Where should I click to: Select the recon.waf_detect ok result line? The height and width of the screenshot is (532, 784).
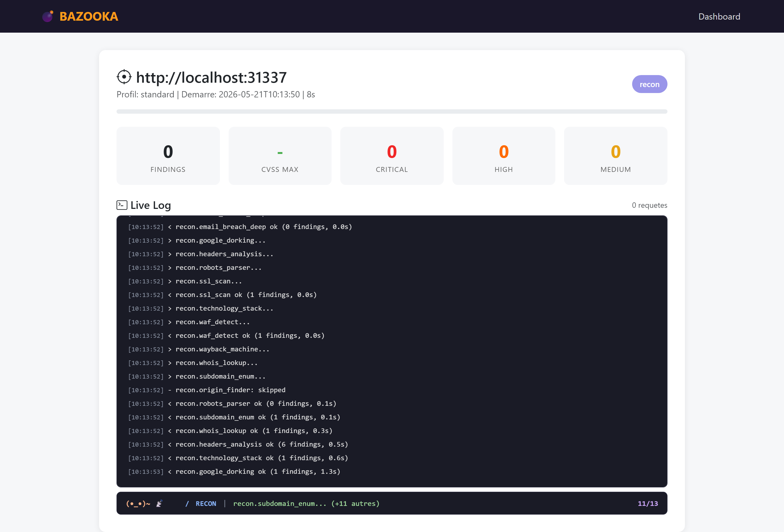[x=226, y=336]
